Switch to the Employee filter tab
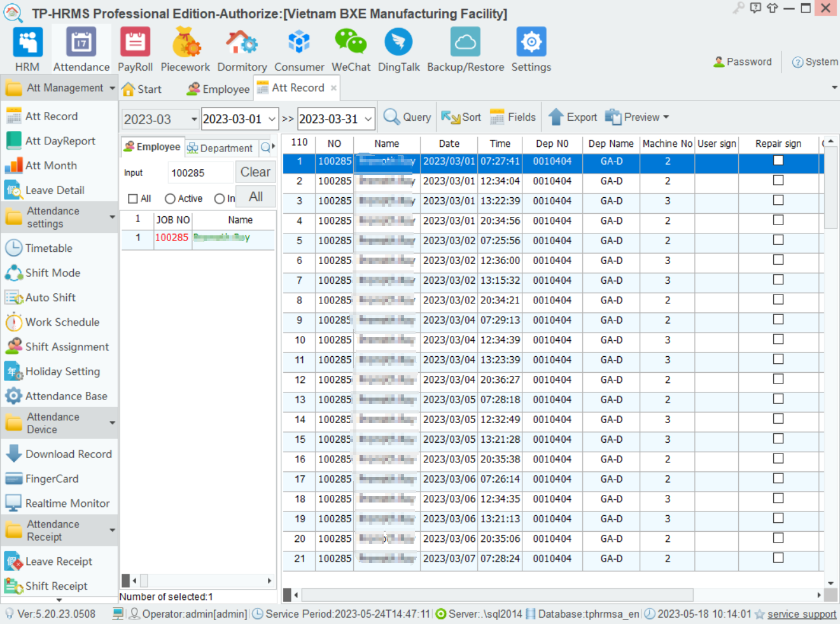The image size is (840, 624). click(x=152, y=147)
